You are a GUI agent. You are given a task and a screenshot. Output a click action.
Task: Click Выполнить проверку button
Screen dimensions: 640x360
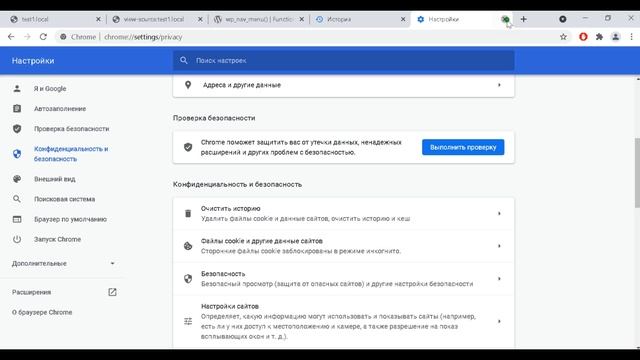point(463,147)
